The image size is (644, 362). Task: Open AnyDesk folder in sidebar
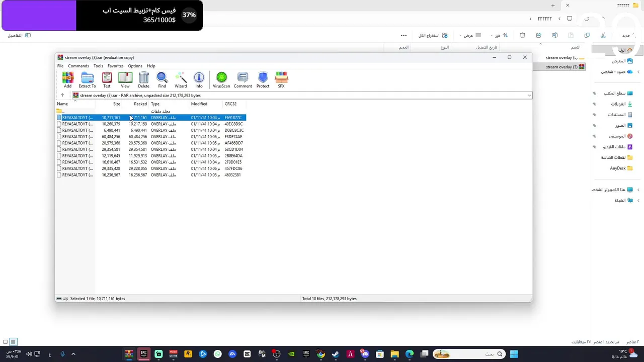(x=621, y=168)
